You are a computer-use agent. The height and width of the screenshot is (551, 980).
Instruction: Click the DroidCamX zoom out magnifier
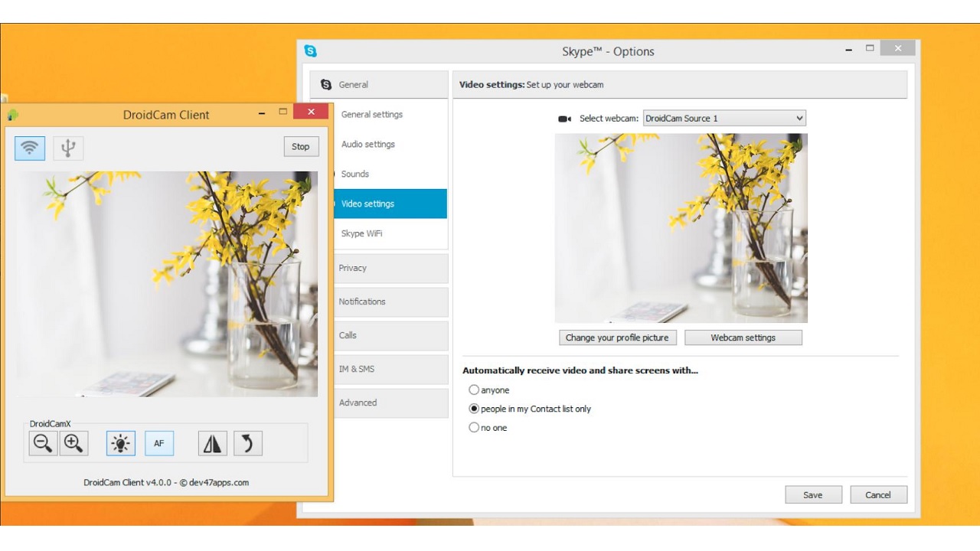point(44,443)
